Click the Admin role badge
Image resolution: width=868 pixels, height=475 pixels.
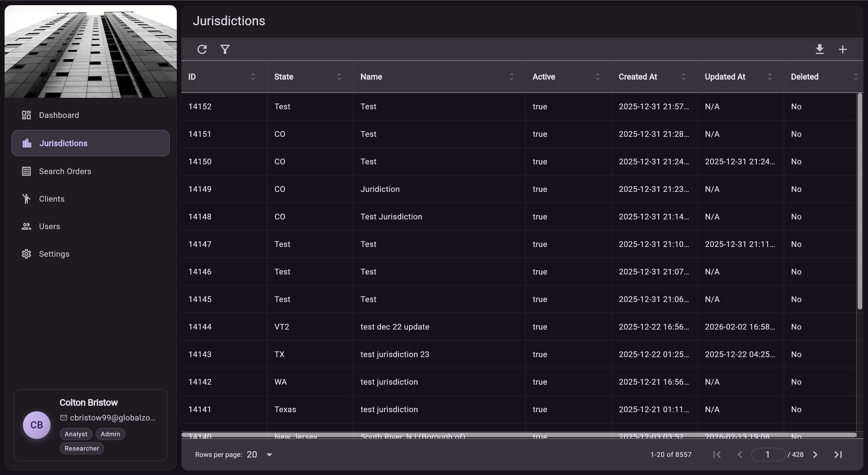pyautogui.click(x=110, y=434)
